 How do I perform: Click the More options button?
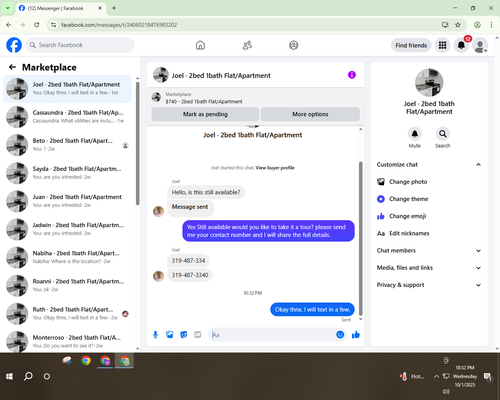[x=310, y=114]
